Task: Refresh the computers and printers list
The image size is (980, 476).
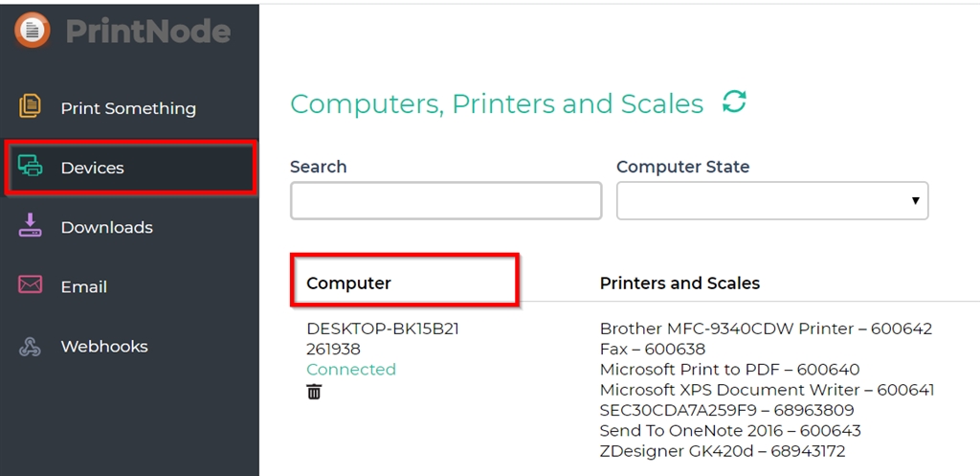Action: tap(734, 102)
